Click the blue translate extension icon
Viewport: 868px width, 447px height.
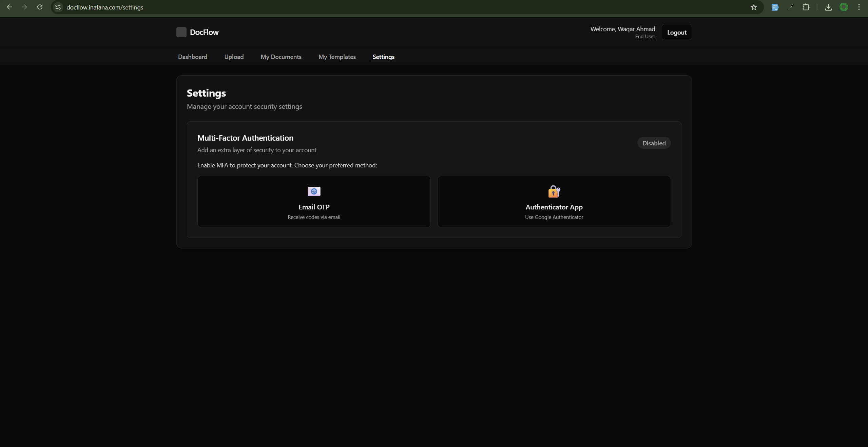point(775,7)
